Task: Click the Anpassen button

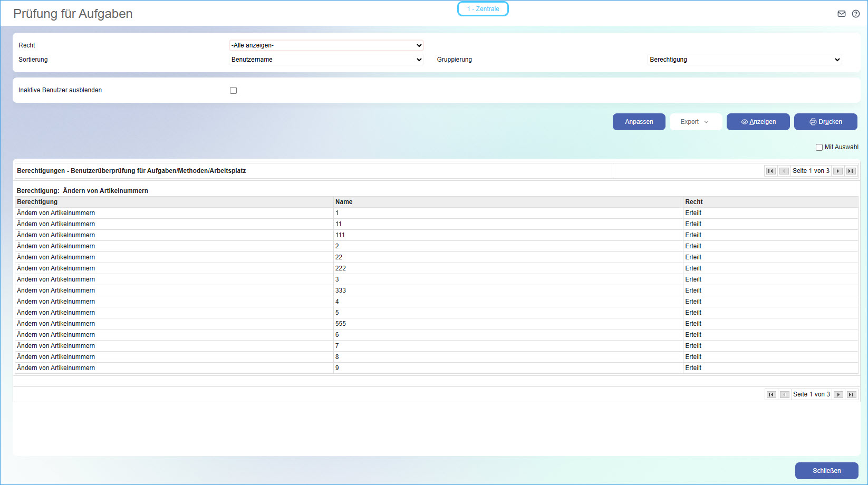Action: click(x=639, y=122)
